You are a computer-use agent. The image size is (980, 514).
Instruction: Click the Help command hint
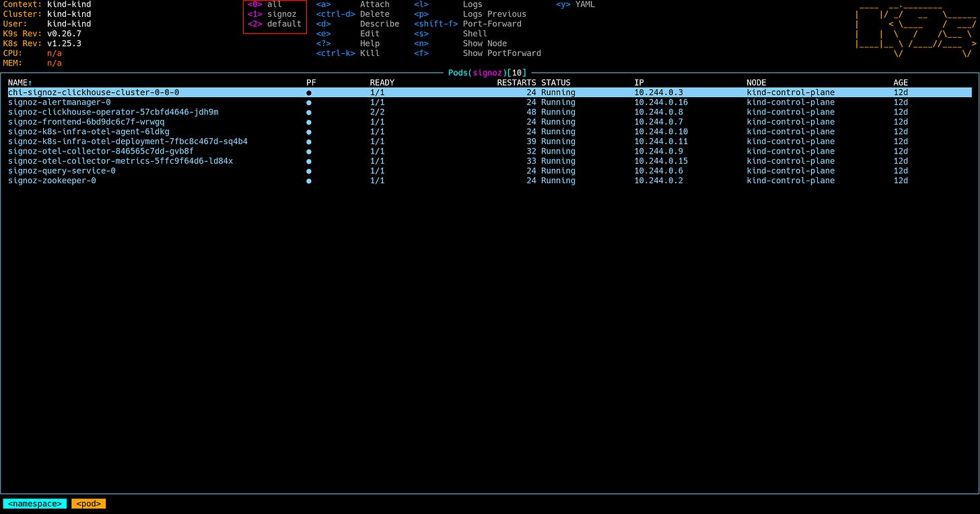click(348, 43)
